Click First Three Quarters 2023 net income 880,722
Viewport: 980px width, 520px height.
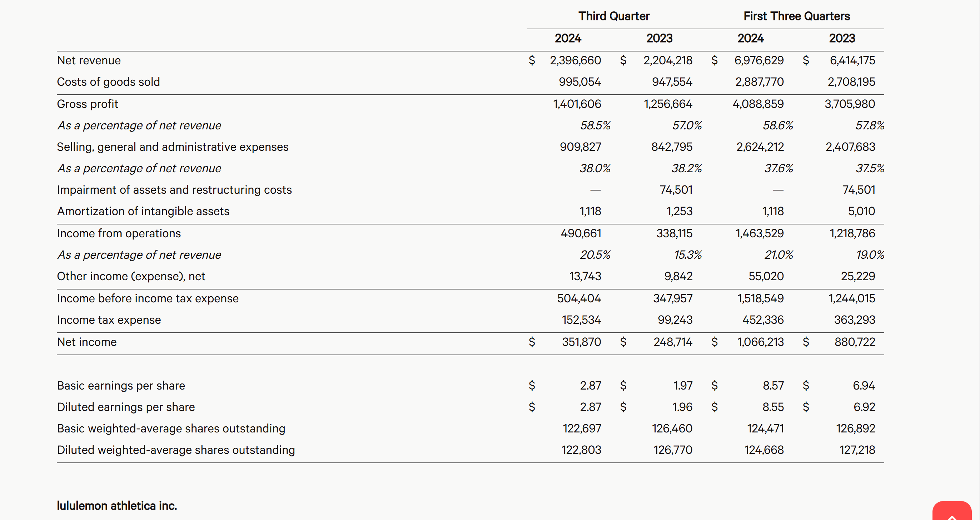[855, 342]
